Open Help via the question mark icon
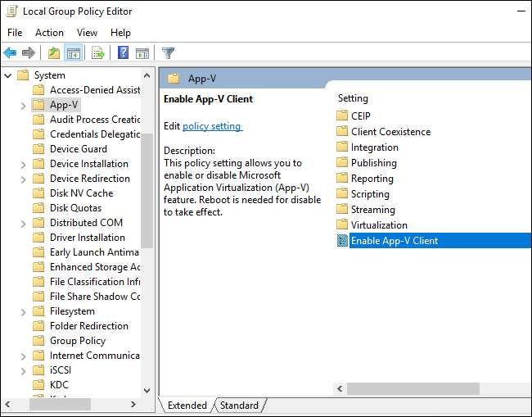The image size is (532, 417). (123, 53)
